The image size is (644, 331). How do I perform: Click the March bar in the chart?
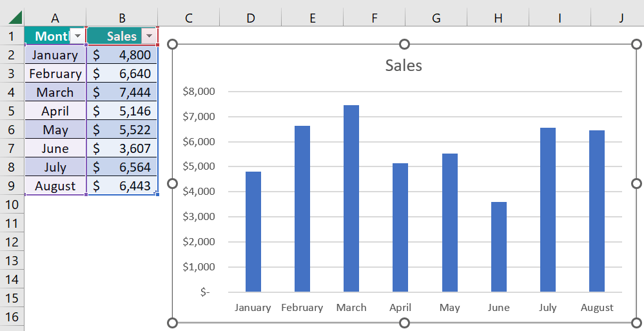click(351, 199)
